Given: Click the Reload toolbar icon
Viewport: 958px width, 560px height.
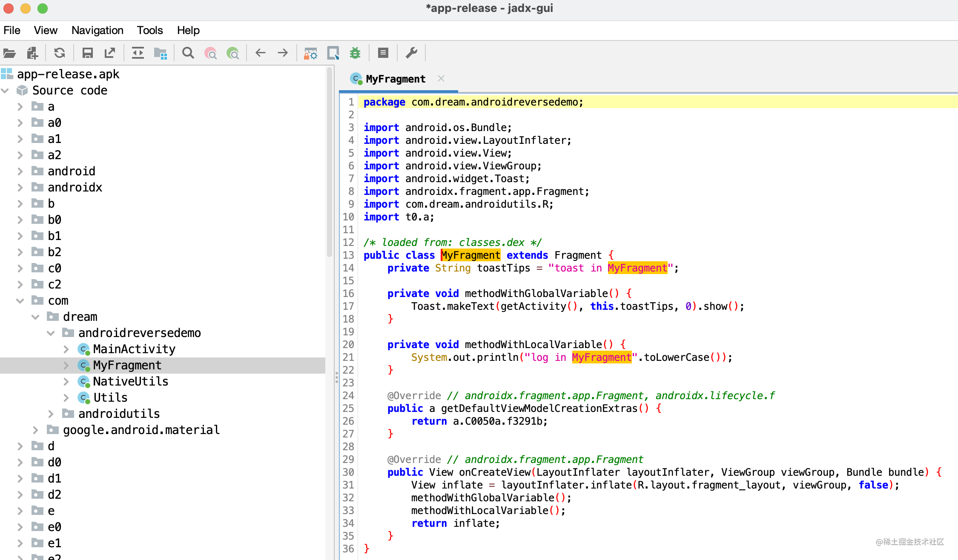Looking at the screenshot, I should tap(60, 53).
